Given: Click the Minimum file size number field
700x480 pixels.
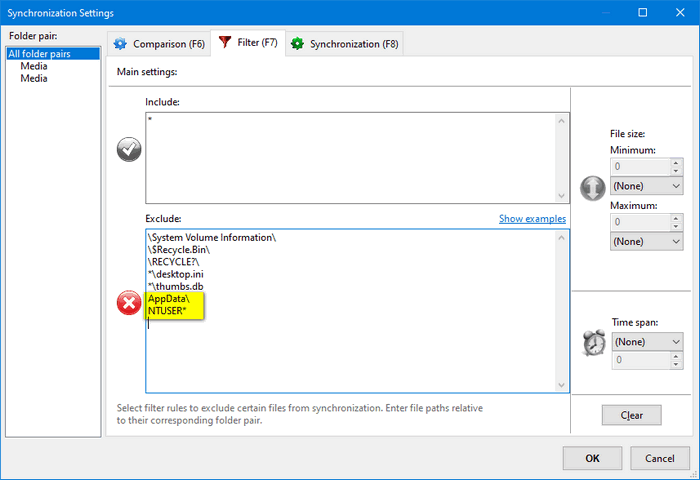Looking at the screenshot, I should pyautogui.click(x=639, y=167).
